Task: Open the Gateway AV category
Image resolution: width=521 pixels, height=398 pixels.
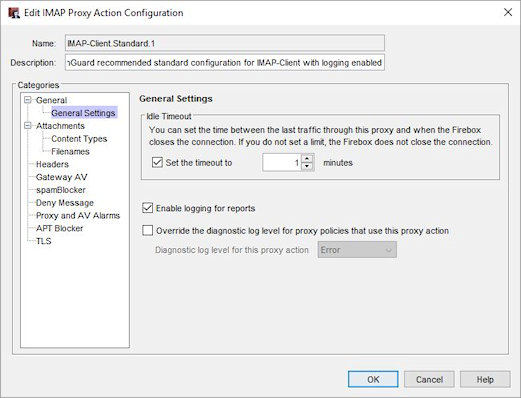Action: (61, 177)
